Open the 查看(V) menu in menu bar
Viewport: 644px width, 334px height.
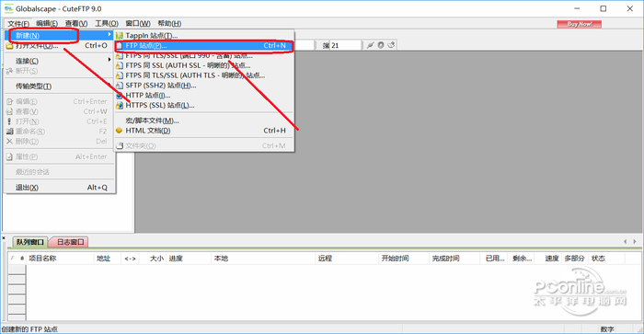(76, 23)
